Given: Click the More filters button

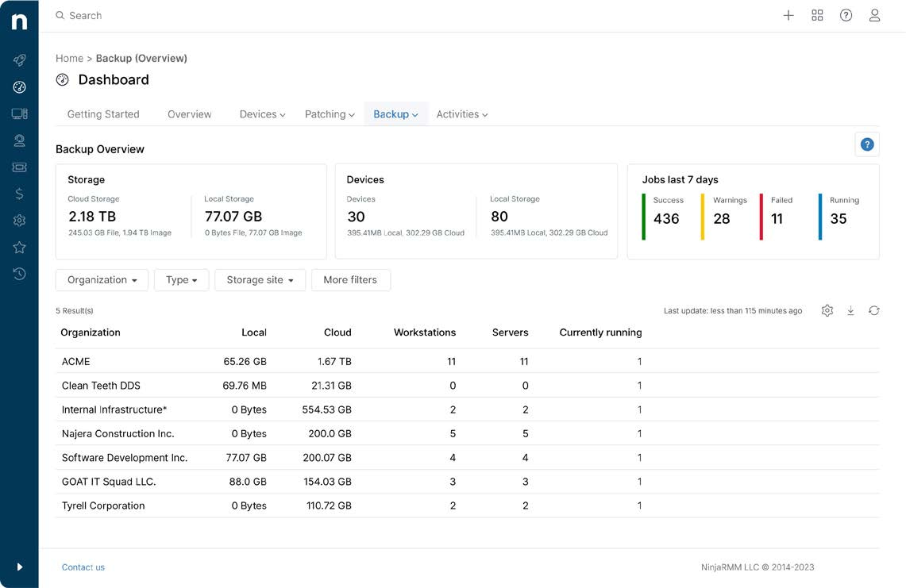Looking at the screenshot, I should 350,280.
